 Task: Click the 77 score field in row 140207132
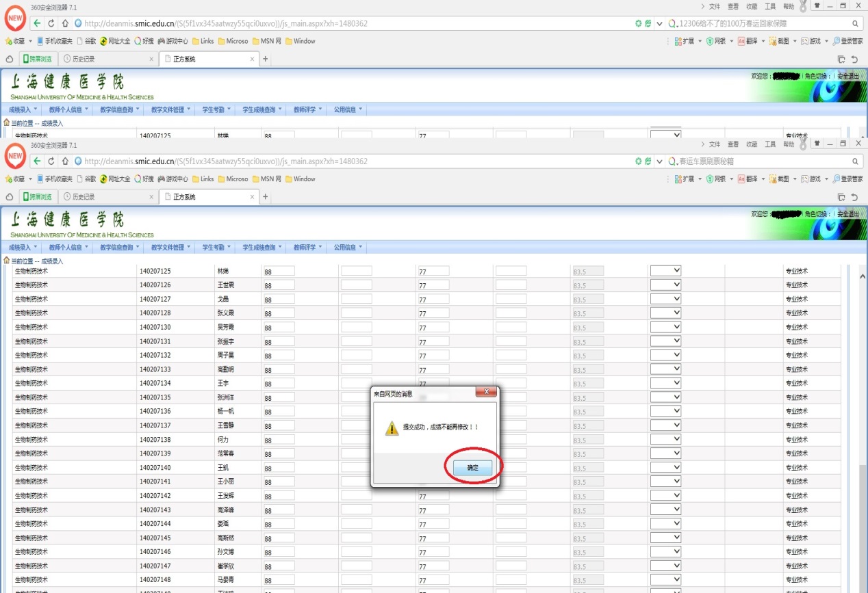point(433,355)
